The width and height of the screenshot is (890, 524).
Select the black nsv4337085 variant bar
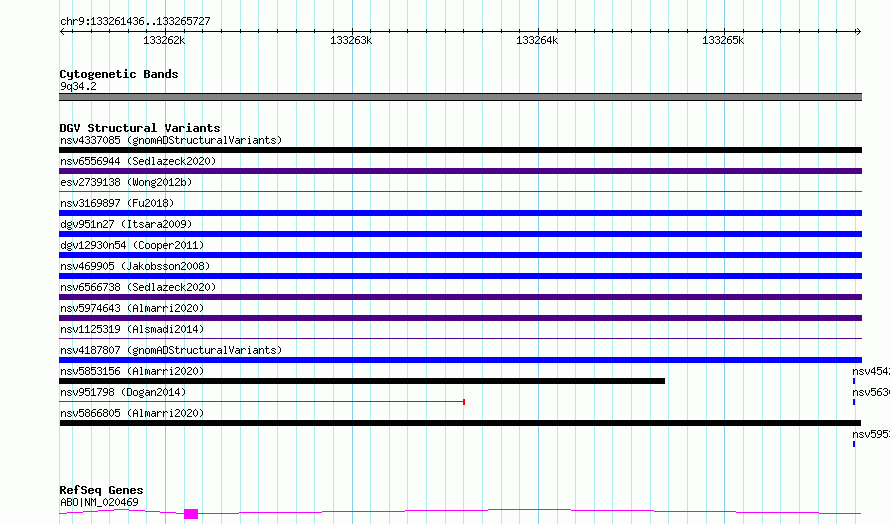coord(460,150)
